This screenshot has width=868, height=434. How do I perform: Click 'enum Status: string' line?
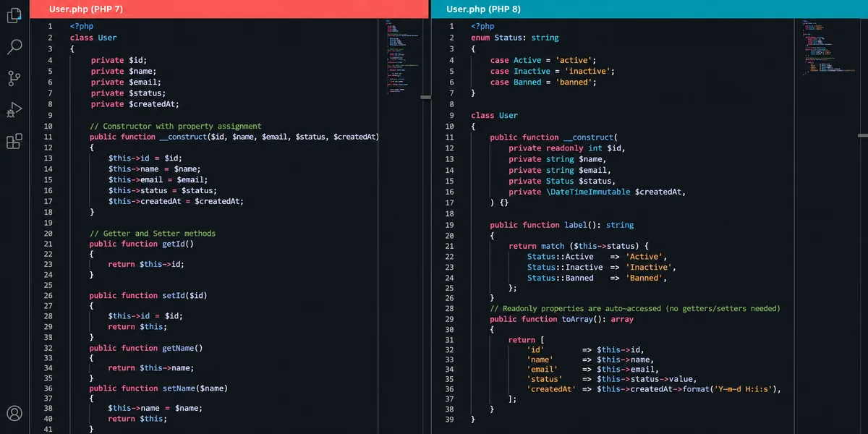(515, 38)
